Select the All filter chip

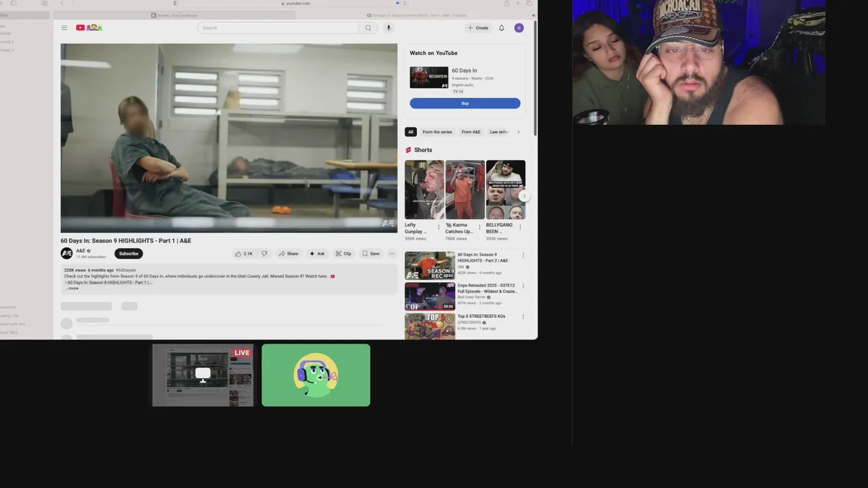(x=410, y=132)
